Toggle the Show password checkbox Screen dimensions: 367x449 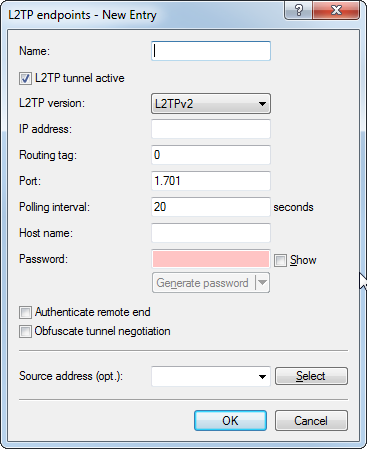[x=280, y=260]
